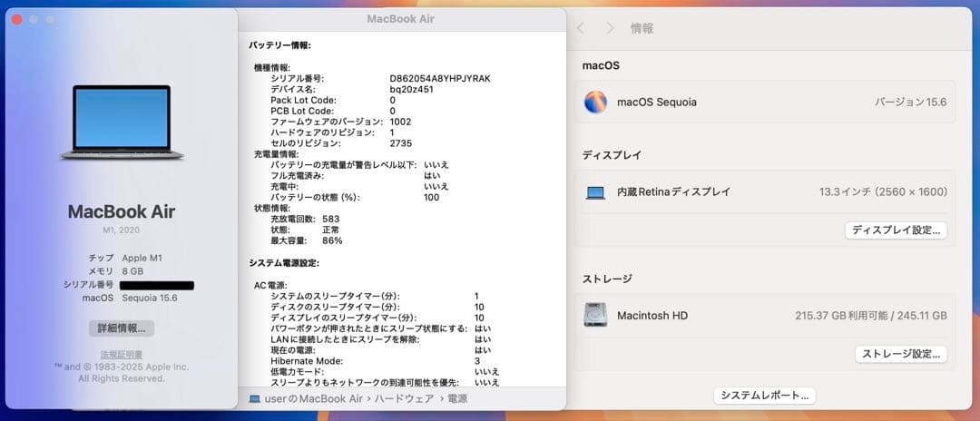This screenshot has width=980, height=421.
Task: Click the ディスクのスリープタイマー row
Action: point(377,307)
